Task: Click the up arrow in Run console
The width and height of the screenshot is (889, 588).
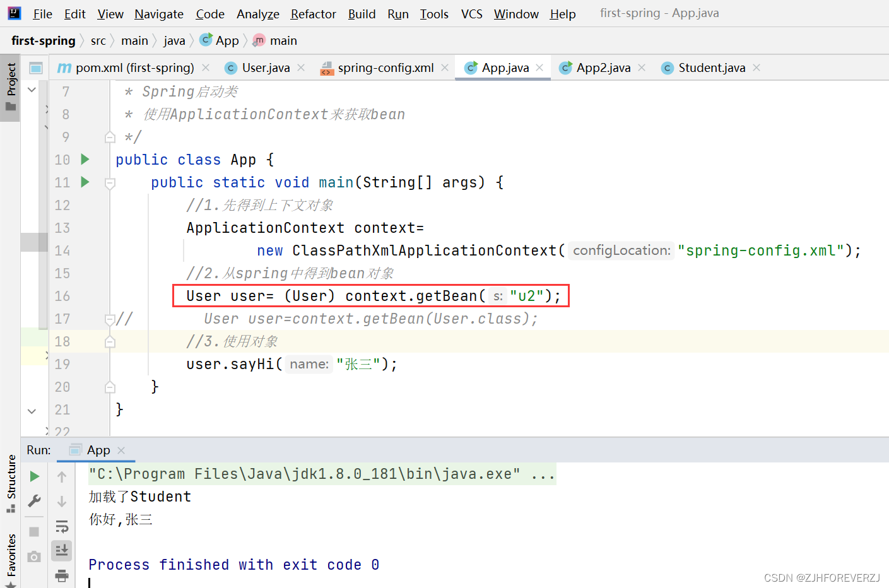Action: point(62,477)
